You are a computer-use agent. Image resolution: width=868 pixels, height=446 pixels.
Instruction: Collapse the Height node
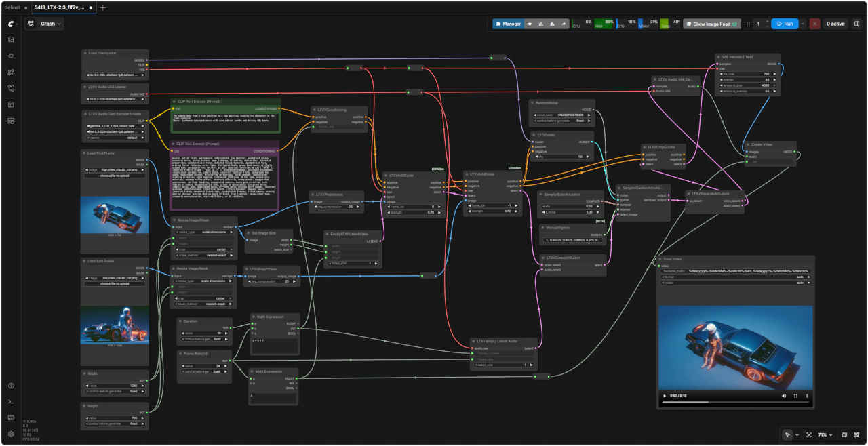click(x=85, y=405)
